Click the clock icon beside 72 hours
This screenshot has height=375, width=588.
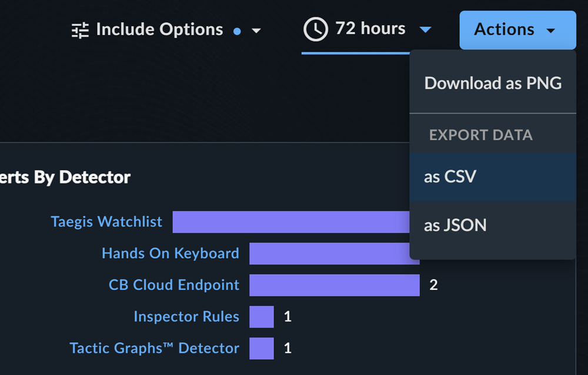point(316,29)
